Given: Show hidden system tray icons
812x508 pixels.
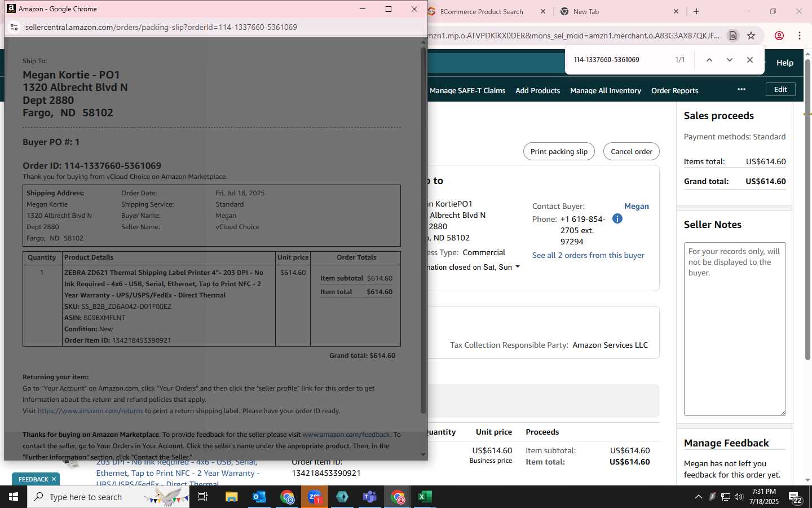Looking at the screenshot, I should pyautogui.click(x=698, y=497).
